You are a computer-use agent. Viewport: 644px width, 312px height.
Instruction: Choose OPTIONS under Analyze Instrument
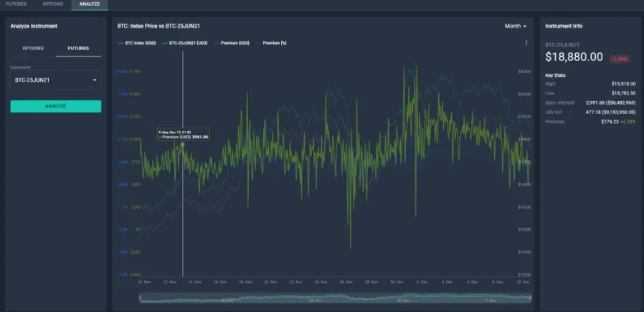point(33,49)
